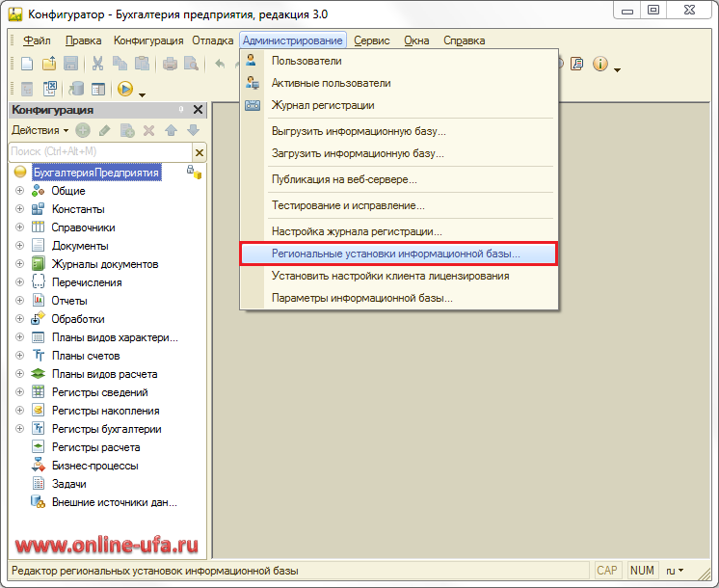
Task: Click the orange Info help icon
Action: [x=600, y=64]
